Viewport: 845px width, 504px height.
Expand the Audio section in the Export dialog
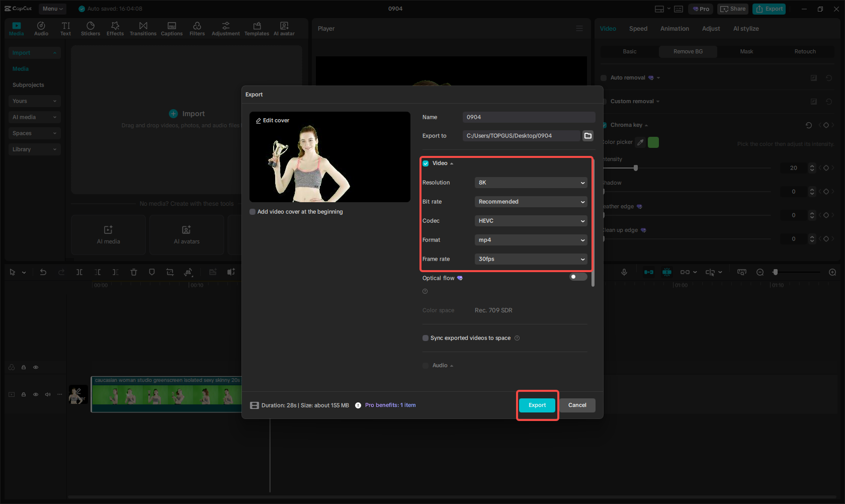click(x=451, y=366)
